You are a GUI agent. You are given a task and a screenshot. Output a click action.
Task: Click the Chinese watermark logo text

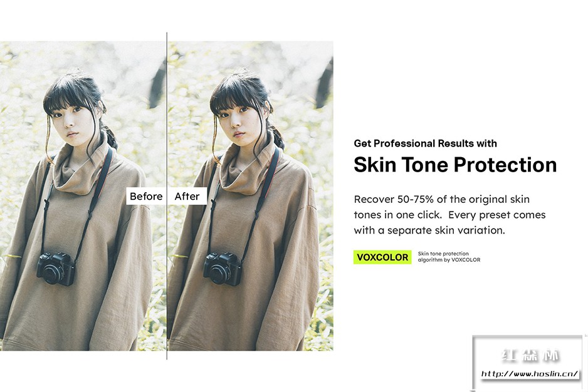click(x=530, y=355)
